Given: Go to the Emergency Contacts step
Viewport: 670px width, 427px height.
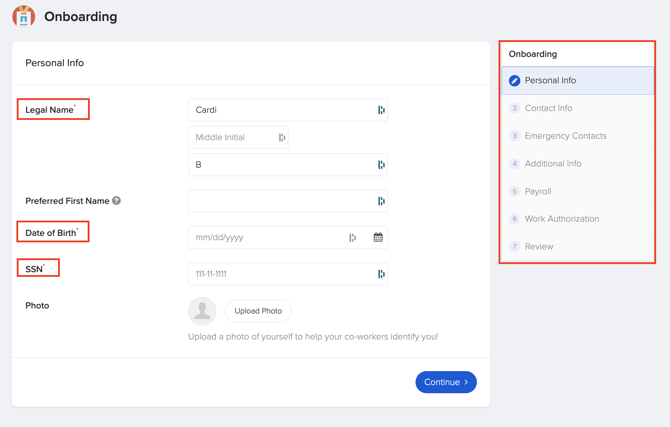Looking at the screenshot, I should click(577, 136).
